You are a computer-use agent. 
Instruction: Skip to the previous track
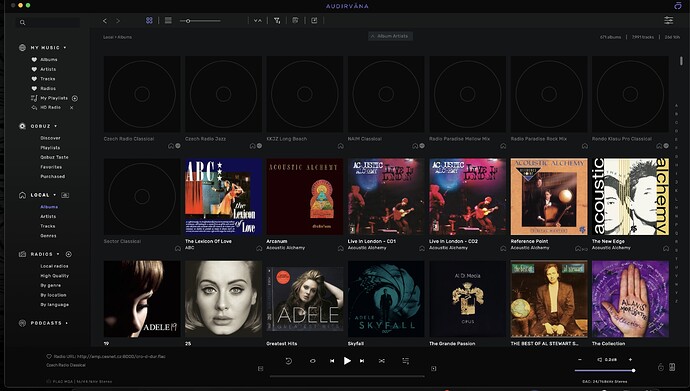(x=332, y=361)
